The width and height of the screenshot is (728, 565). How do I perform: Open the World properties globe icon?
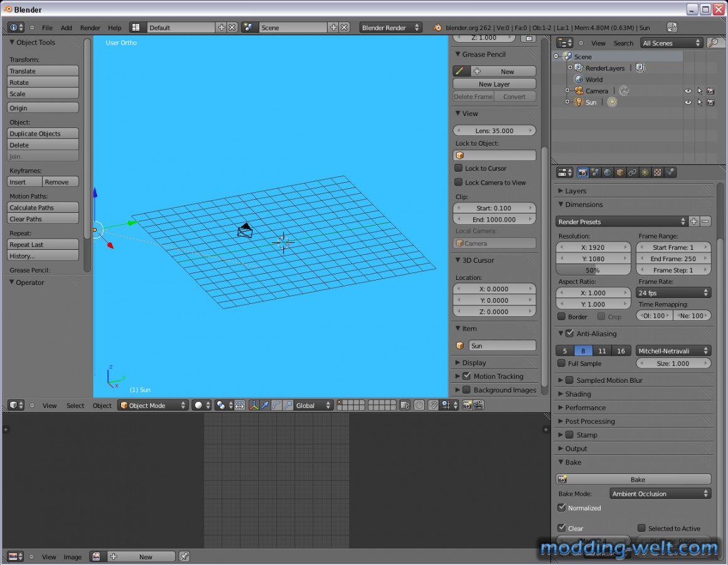click(x=608, y=173)
